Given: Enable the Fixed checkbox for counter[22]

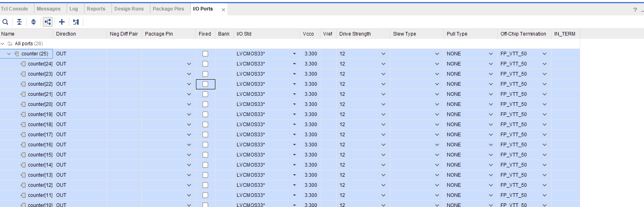Looking at the screenshot, I should 205,84.
